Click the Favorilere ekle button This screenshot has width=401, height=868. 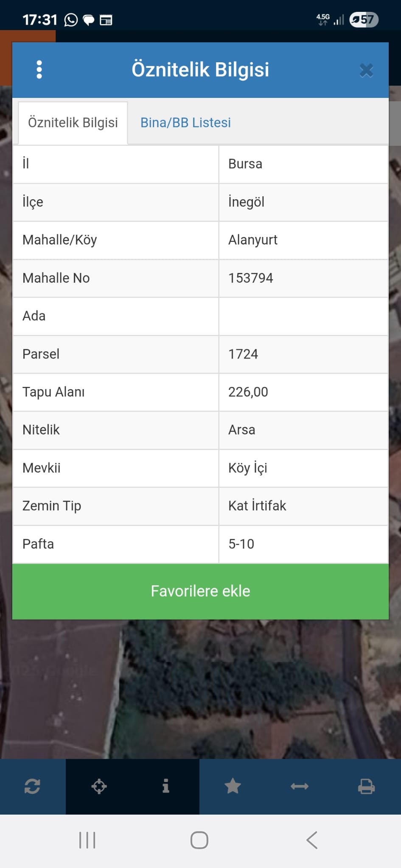tap(200, 591)
